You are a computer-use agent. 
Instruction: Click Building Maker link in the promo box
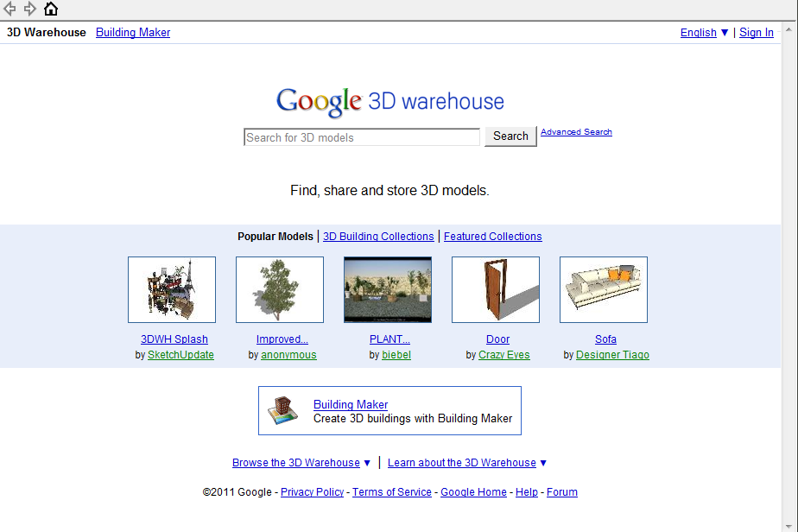pyautogui.click(x=351, y=404)
